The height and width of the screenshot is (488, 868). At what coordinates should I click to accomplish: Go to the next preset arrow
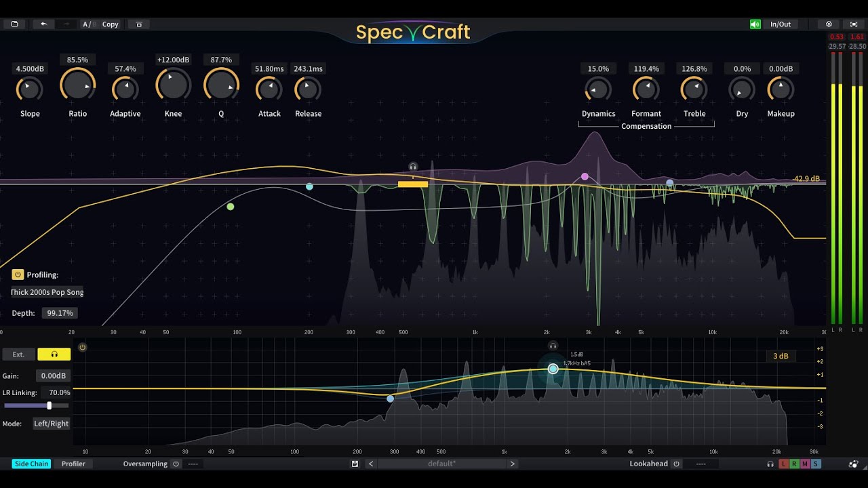point(513,464)
